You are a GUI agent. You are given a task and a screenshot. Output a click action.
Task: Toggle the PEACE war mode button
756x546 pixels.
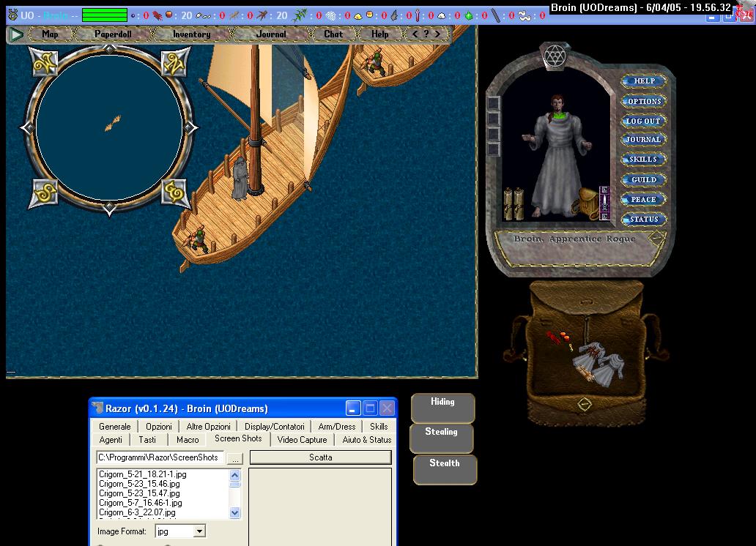(x=643, y=199)
